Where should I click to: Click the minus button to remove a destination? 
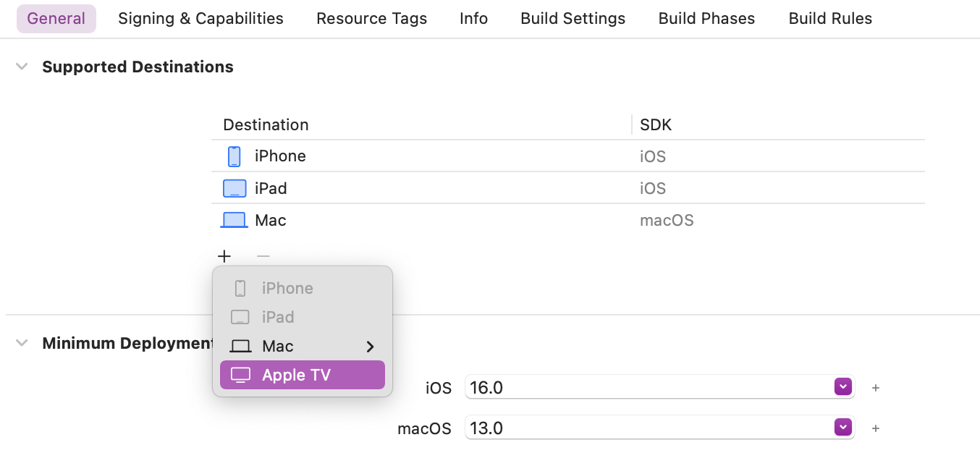point(263,256)
